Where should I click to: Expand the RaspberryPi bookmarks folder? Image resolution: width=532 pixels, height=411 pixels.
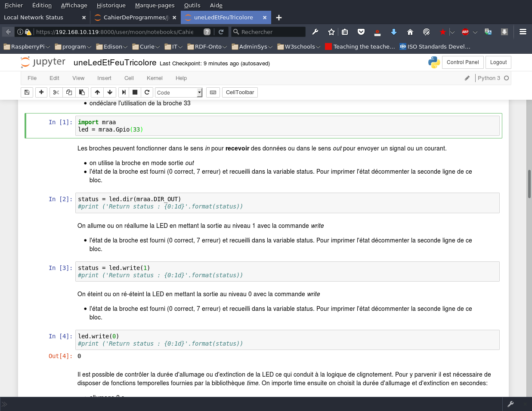click(27, 46)
